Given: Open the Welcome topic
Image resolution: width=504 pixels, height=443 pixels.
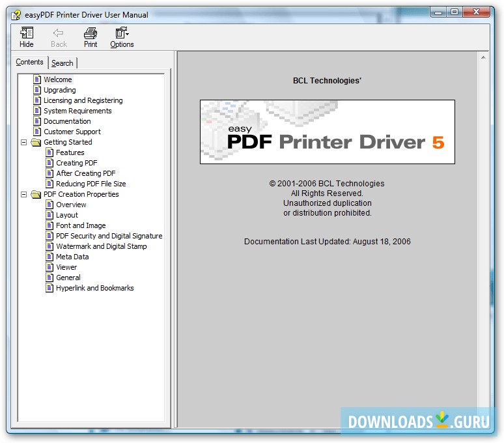Looking at the screenshot, I should pos(58,79).
